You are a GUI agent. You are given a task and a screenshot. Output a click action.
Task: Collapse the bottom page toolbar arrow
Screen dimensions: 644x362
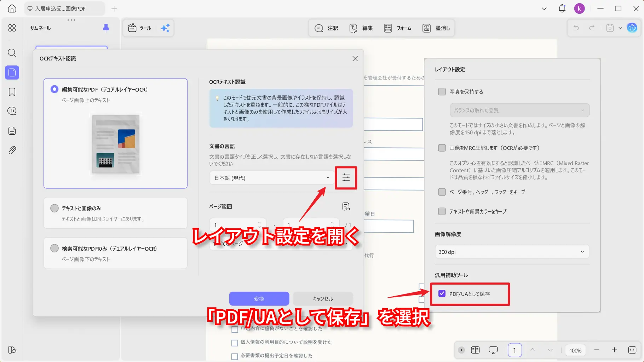(461, 350)
